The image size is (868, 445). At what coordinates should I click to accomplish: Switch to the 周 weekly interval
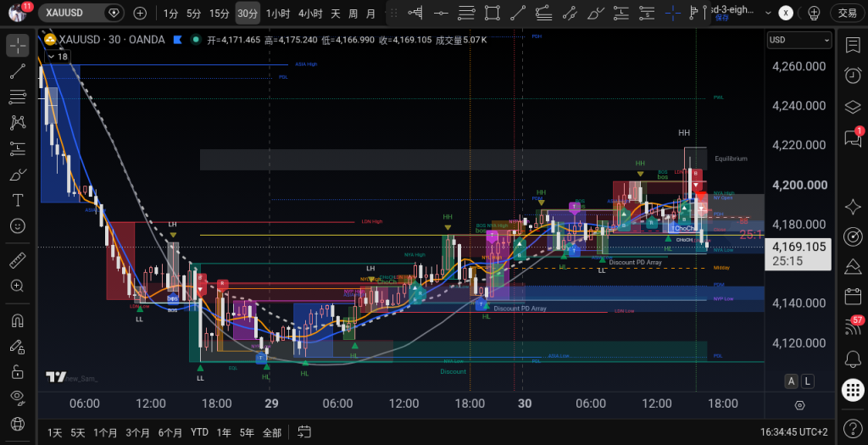(x=353, y=14)
